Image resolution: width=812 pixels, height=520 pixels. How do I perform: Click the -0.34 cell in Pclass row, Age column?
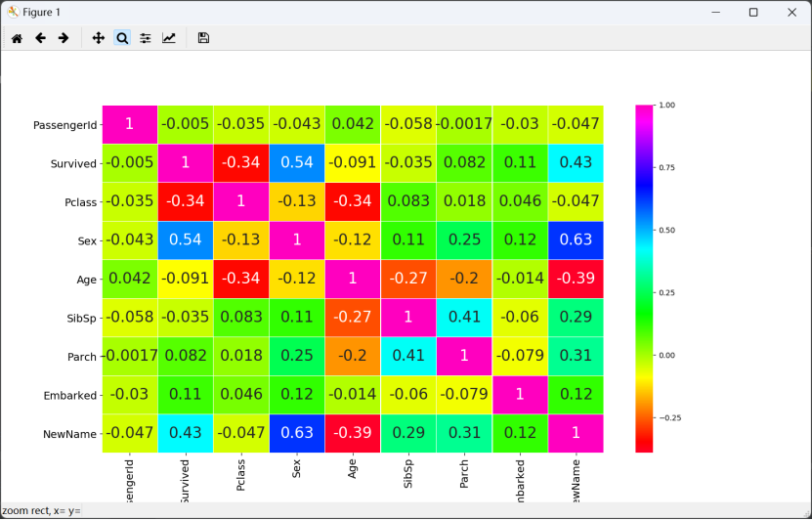click(353, 202)
